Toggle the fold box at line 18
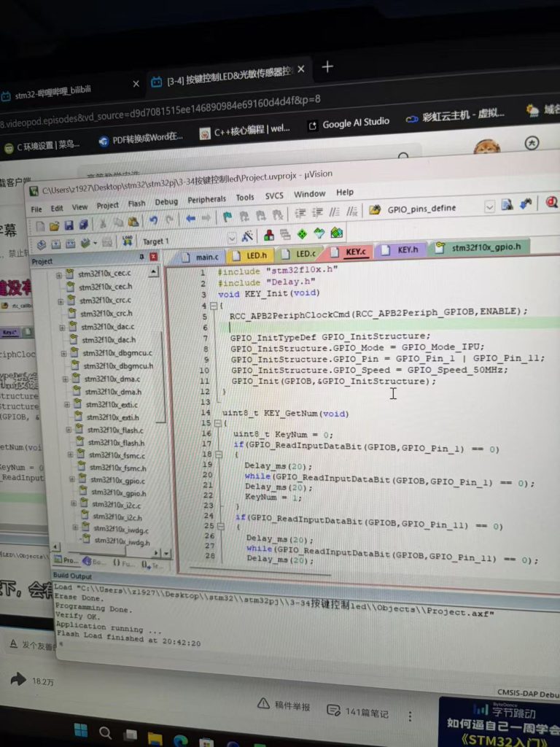The height and width of the screenshot is (747, 560). [x=219, y=454]
